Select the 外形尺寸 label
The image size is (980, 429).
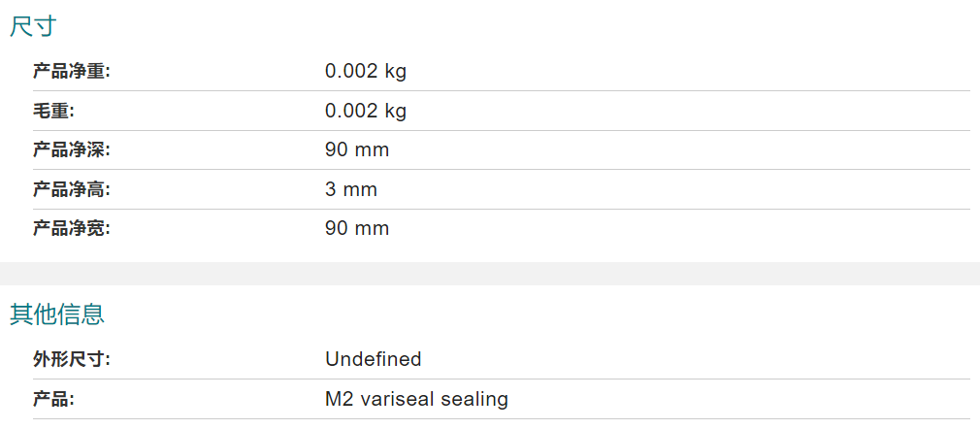pyautogui.click(x=71, y=359)
